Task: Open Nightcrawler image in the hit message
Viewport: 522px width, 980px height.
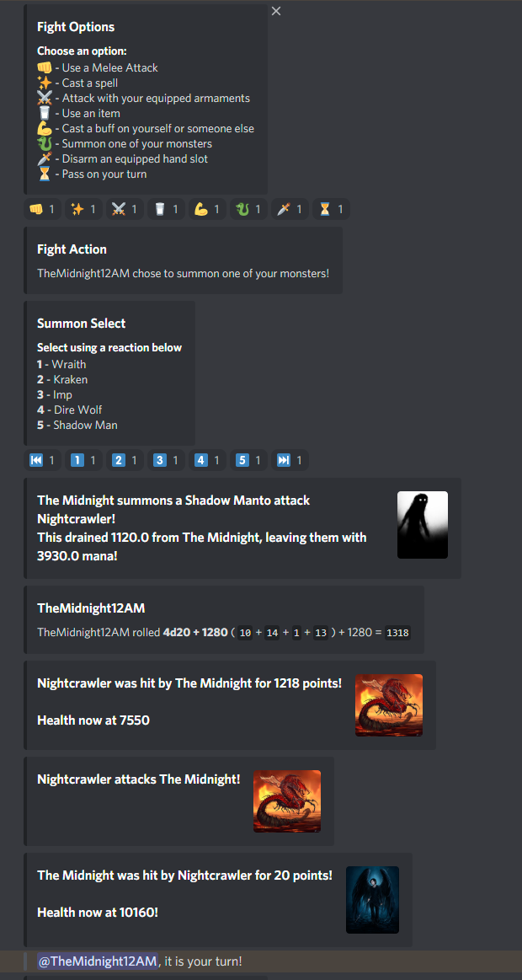Action: pos(389,705)
